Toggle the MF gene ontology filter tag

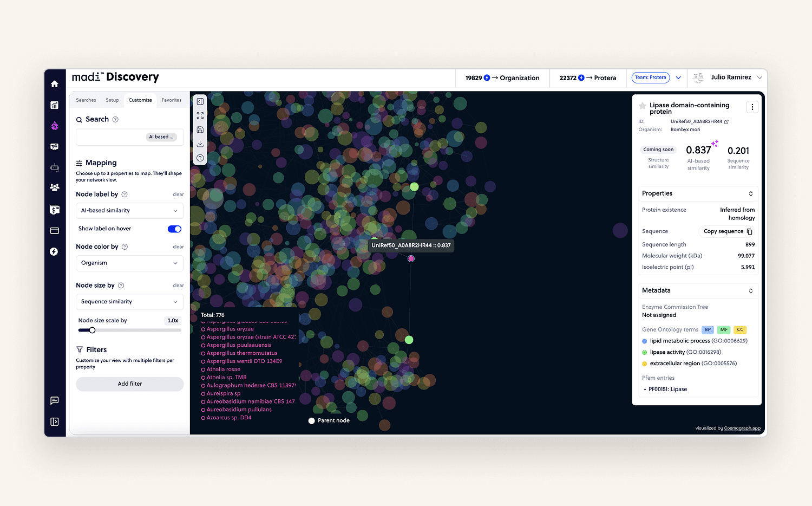pos(724,329)
